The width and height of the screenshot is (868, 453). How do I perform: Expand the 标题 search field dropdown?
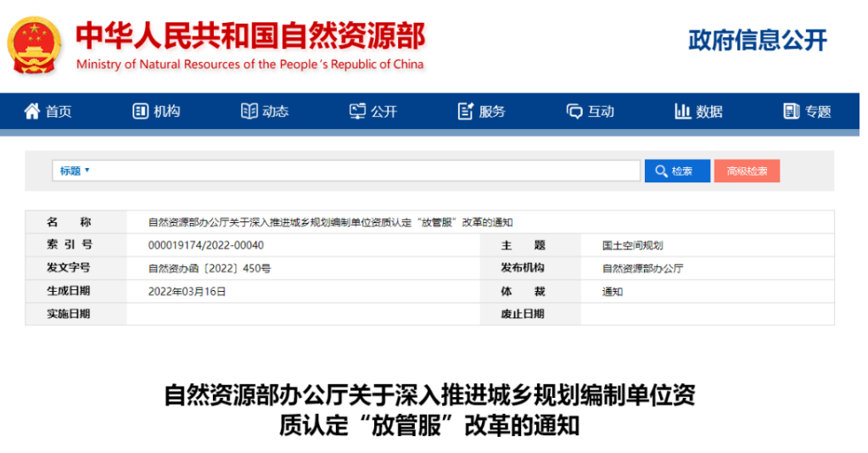(x=75, y=171)
